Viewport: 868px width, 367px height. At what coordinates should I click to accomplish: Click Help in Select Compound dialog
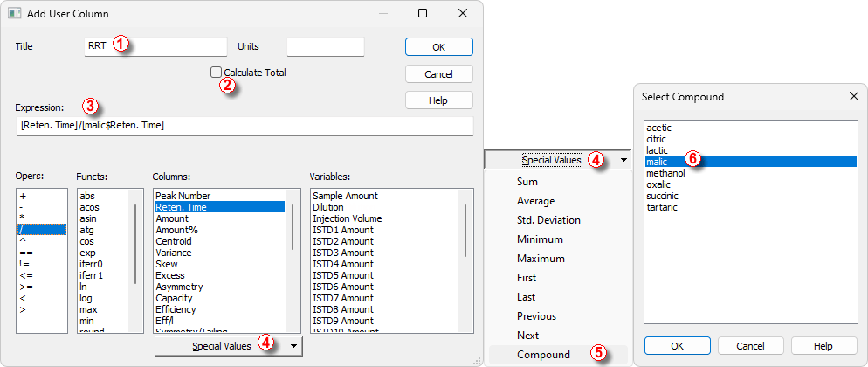[x=823, y=346]
